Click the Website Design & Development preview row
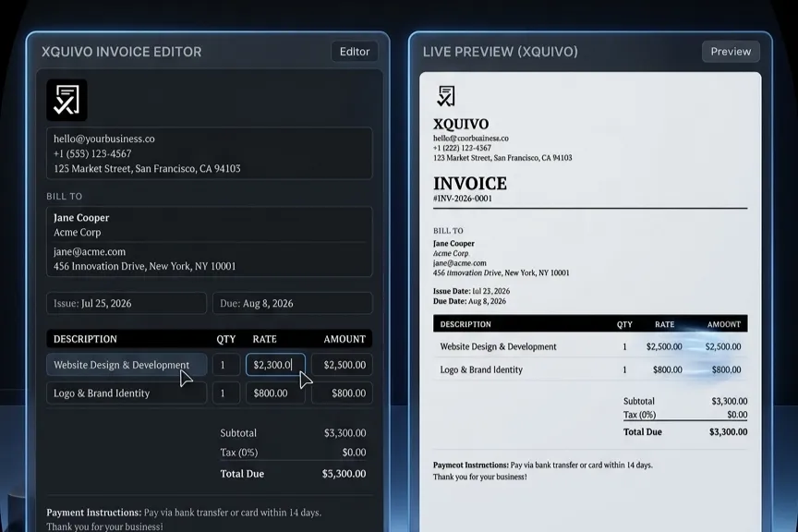798x532 pixels. (x=590, y=346)
